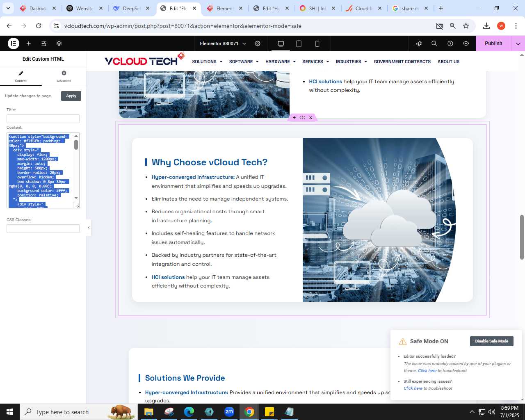Open Site Settings sliders icon
This screenshot has height=420, width=525.
44,43
